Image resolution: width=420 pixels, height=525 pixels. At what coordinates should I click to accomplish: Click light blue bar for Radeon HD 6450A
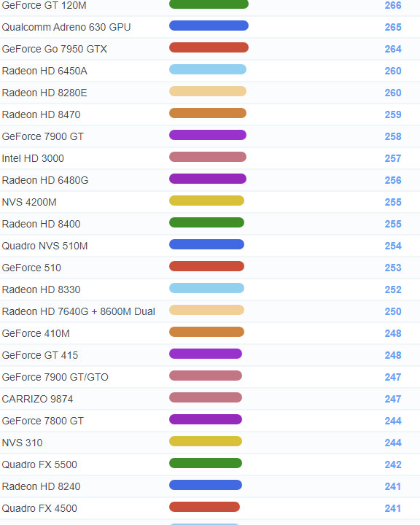click(x=208, y=69)
